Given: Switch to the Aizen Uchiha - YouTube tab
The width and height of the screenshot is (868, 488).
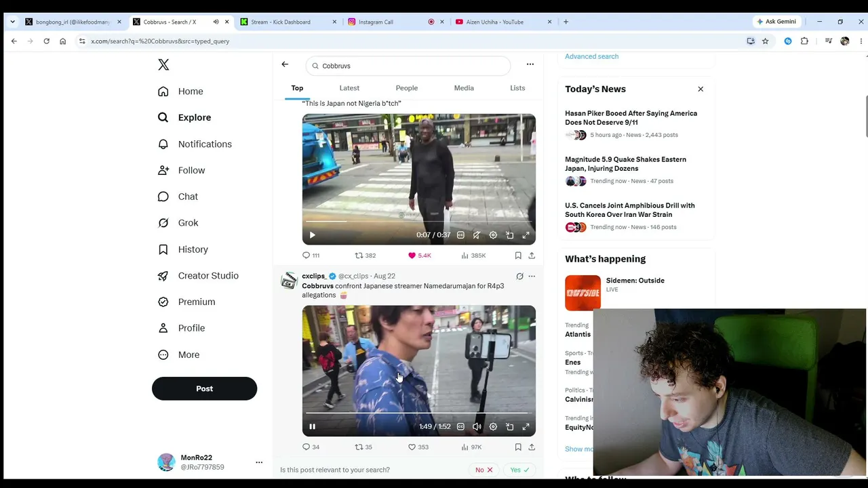Looking at the screenshot, I should [502, 22].
